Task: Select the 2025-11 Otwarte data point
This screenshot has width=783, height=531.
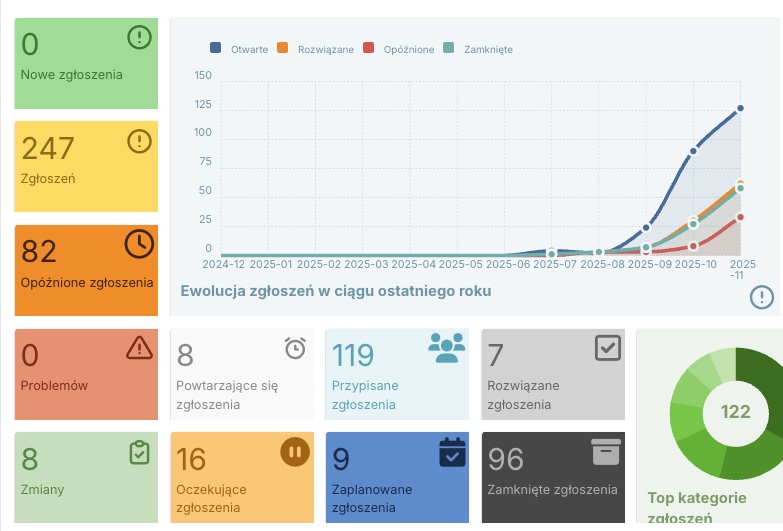Action: (740, 108)
